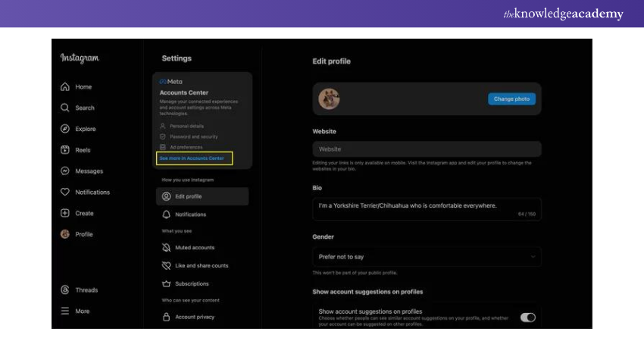644x341 pixels.
Task: Open Like and share counts settings
Action: tap(202, 265)
